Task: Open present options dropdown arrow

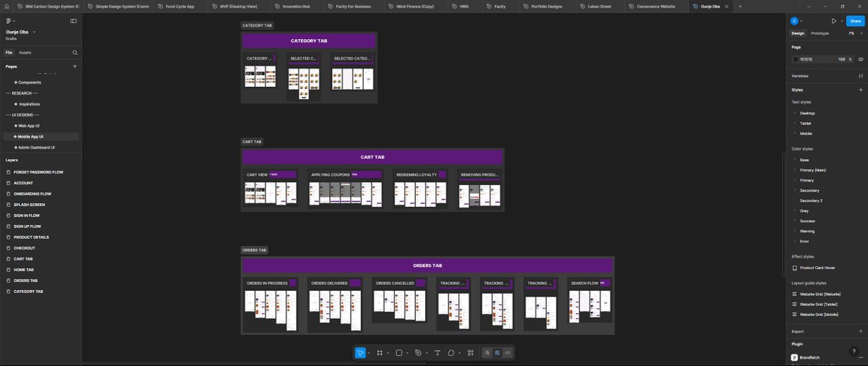Action: click(x=842, y=22)
